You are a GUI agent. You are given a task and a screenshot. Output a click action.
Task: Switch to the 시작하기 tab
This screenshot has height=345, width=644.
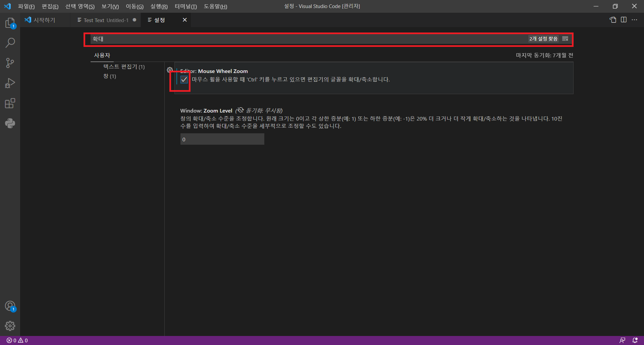tap(46, 20)
